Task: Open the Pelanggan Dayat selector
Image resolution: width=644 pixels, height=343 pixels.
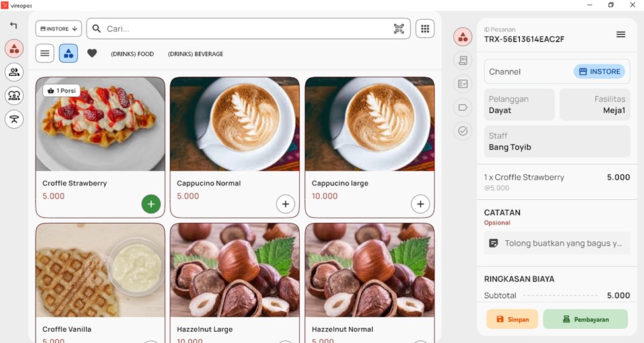Action: 519,105
